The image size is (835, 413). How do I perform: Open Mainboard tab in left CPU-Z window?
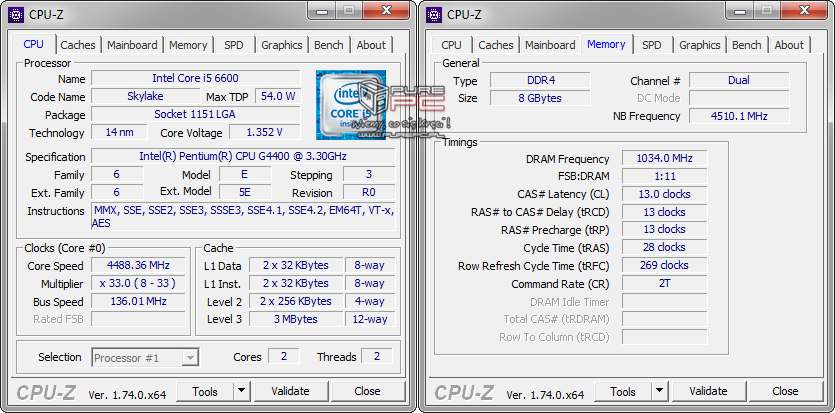pos(132,45)
